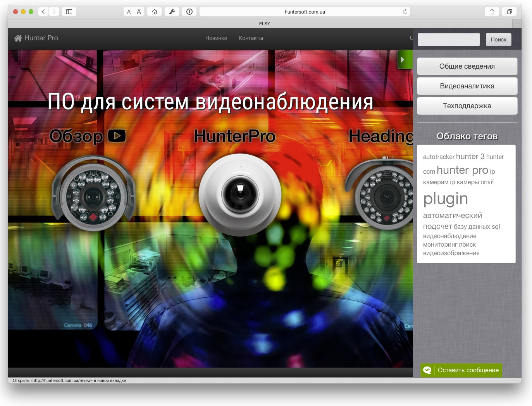Open the Share toolbar button
The height and width of the screenshot is (406, 532).
[x=492, y=12]
